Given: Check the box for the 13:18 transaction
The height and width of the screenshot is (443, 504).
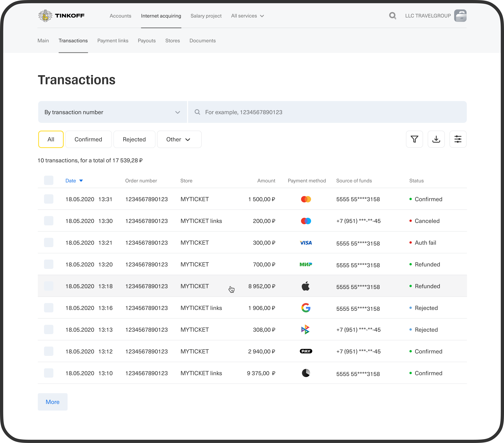Looking at the screenshot, I should click(x=49, y=286).
